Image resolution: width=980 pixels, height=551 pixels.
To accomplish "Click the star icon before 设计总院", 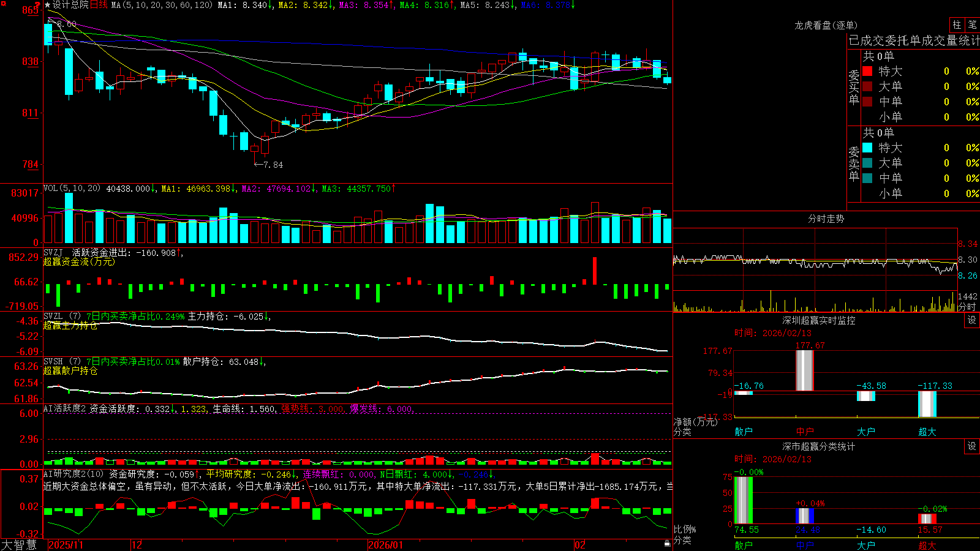I will 48,5.
